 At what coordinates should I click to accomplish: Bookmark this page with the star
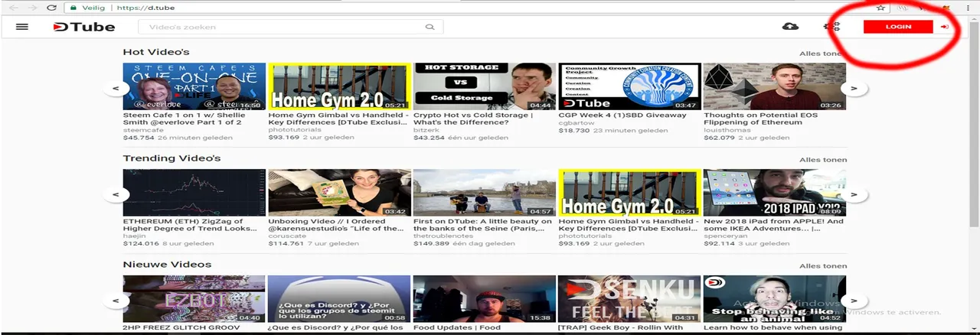[880, 8]
